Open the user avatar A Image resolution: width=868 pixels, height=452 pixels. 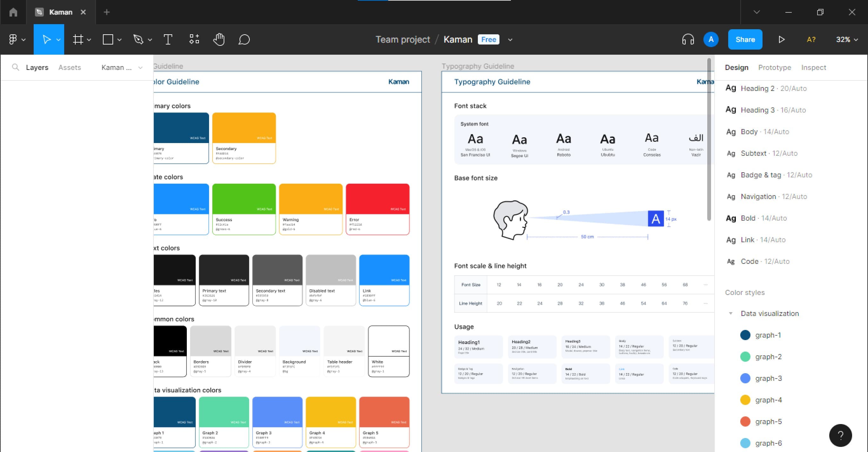click(x=711, y=39)
